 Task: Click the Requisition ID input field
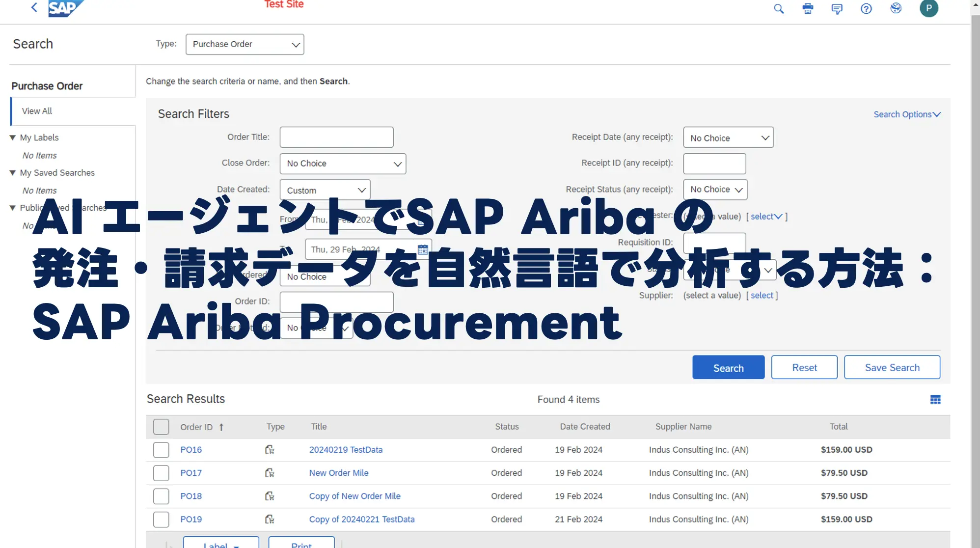click(x=714, y=243)
